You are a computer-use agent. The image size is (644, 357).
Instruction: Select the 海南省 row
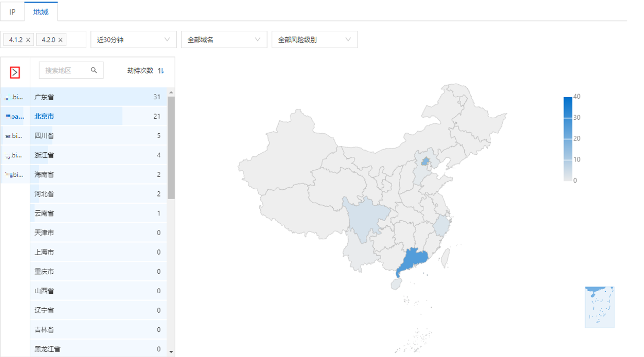(99, 174)
